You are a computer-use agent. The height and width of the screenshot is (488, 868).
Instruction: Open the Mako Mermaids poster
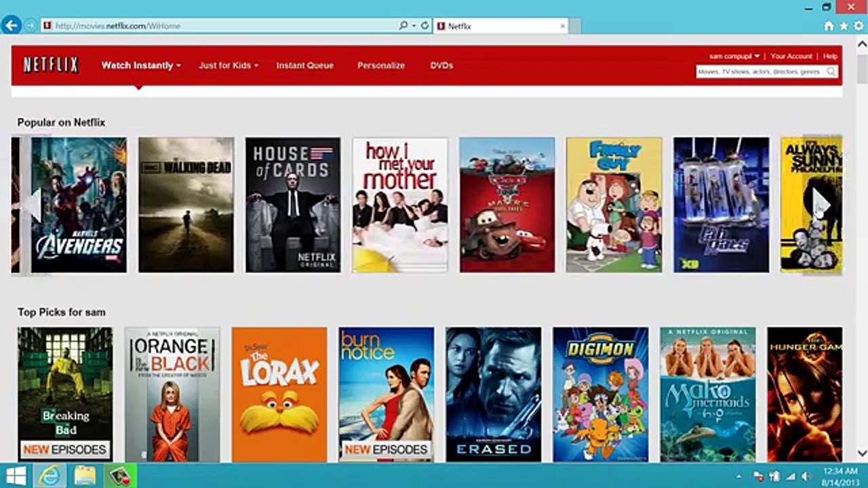(708, 394)
